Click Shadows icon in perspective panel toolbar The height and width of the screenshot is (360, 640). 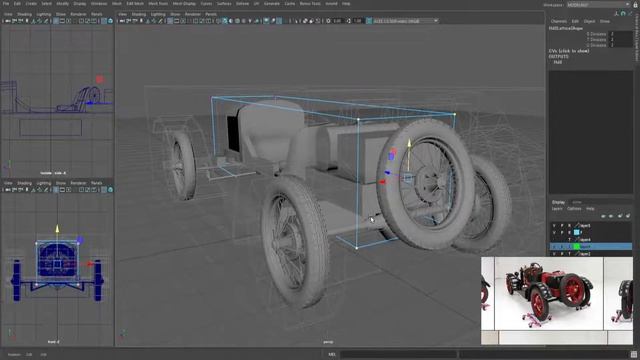257,20
